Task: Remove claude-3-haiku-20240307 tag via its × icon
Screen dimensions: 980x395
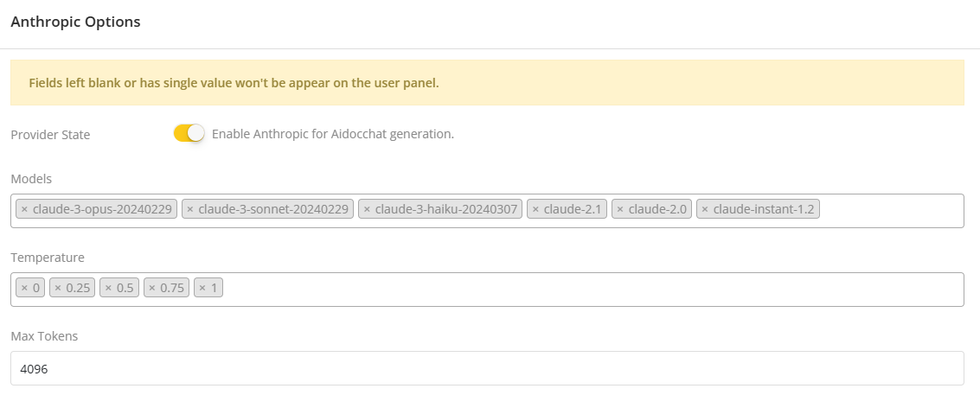Action: point(367,209)
